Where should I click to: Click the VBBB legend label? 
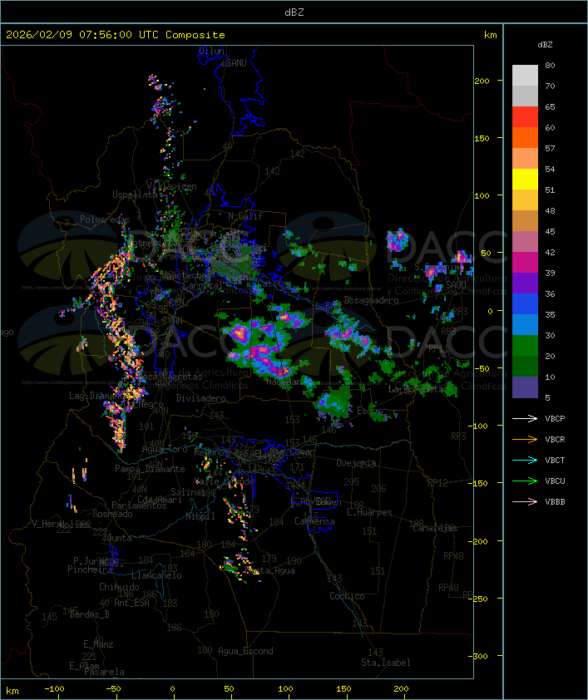click(x=555, y=502)
